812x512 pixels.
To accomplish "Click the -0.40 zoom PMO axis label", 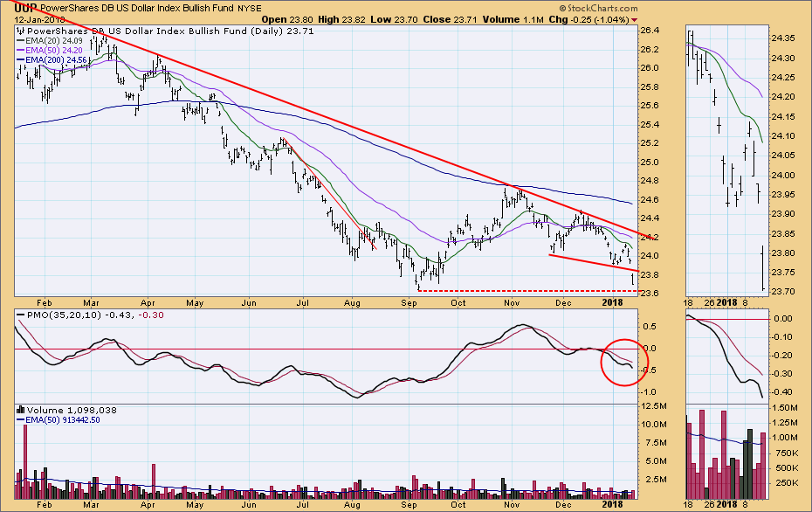I will point(782,392).
